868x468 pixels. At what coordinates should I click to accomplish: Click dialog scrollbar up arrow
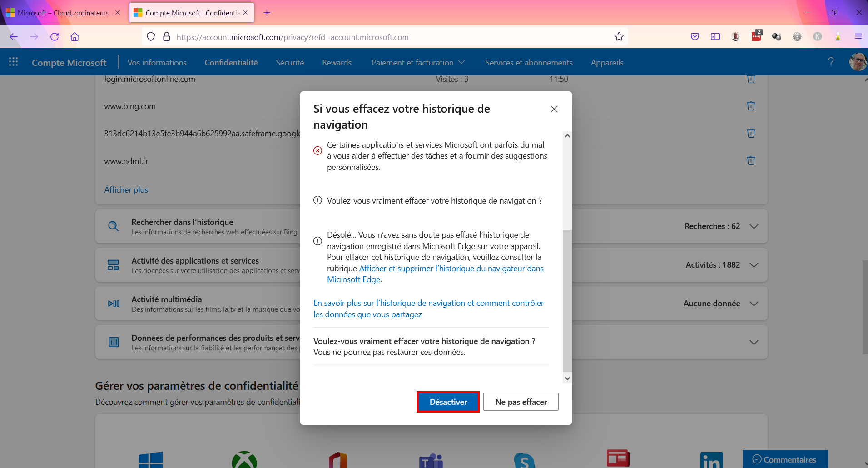(x=567, y=136)
